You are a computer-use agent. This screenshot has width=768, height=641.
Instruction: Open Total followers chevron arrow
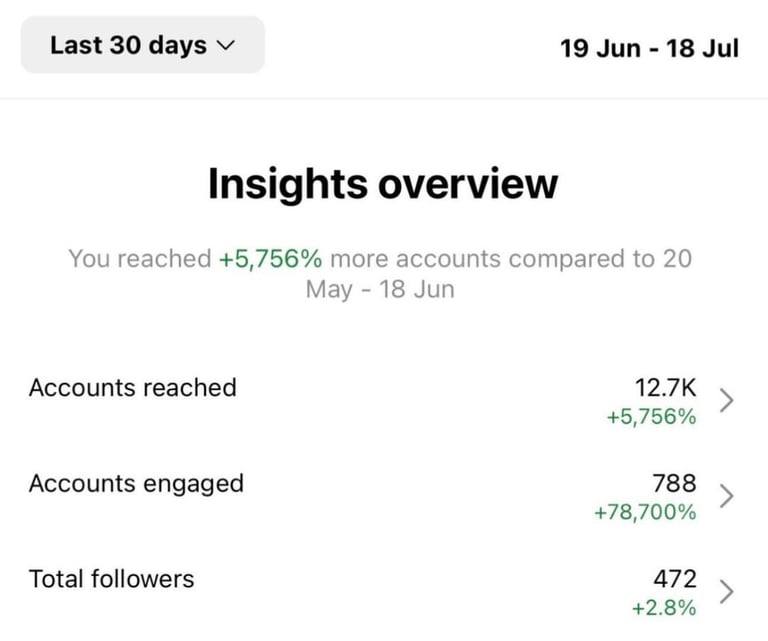tap(727, 591)
